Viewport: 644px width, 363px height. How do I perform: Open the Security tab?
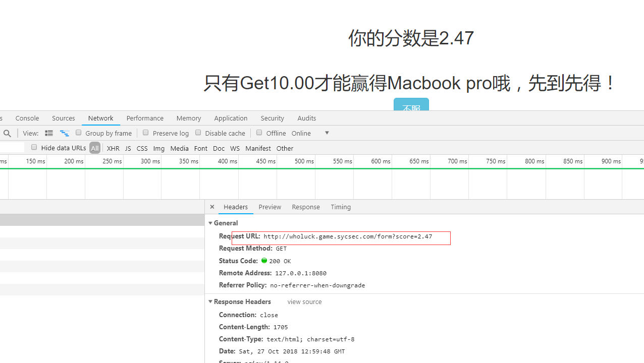(273, 118)
